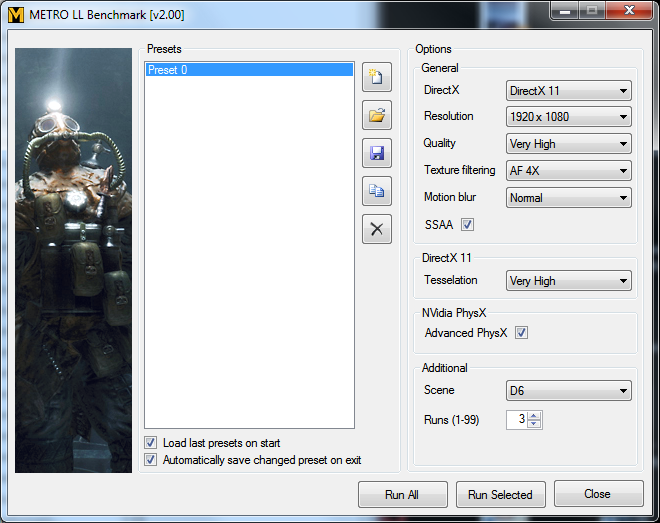The image size is (660, 523).
Task: Open the Scene dropdown showing D6
Action: [569, 391]
